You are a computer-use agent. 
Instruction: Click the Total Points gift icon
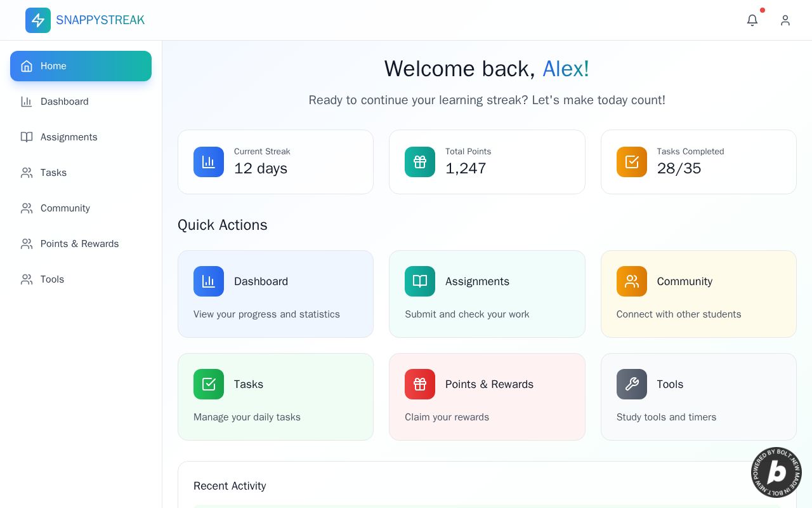420,162
